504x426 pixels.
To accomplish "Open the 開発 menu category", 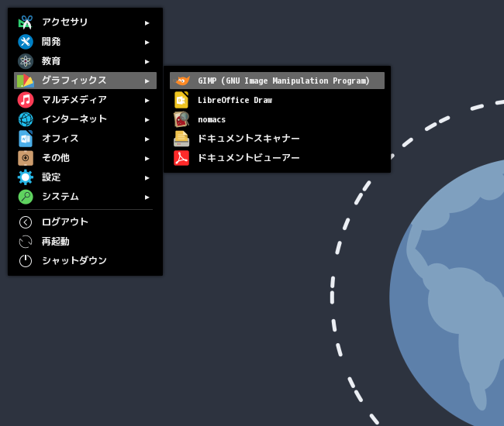I will tap(85, 42).
